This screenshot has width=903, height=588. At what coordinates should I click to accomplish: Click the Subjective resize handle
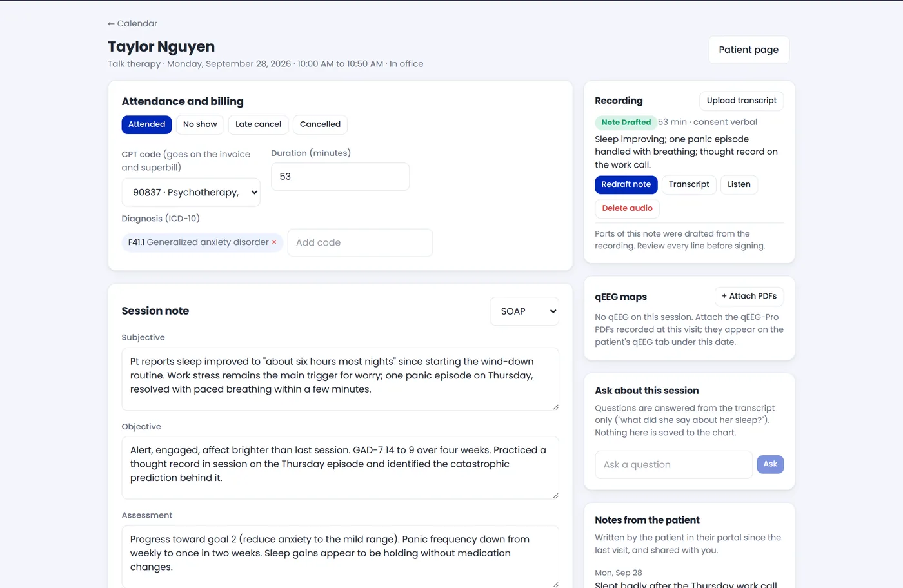coord(555,407)
